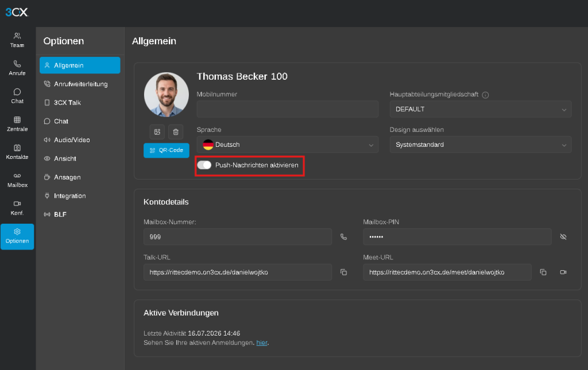
Task: Open the Ansagen settings
Action: click(x=80, y=177)
